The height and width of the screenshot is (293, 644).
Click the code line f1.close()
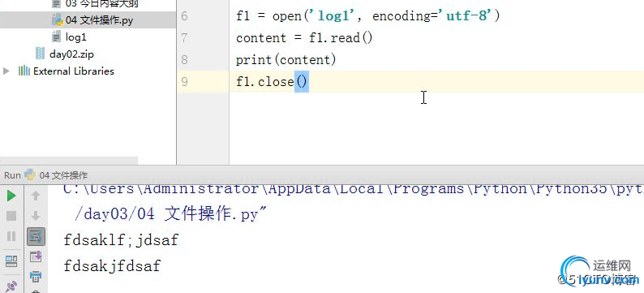pos(272,82)
